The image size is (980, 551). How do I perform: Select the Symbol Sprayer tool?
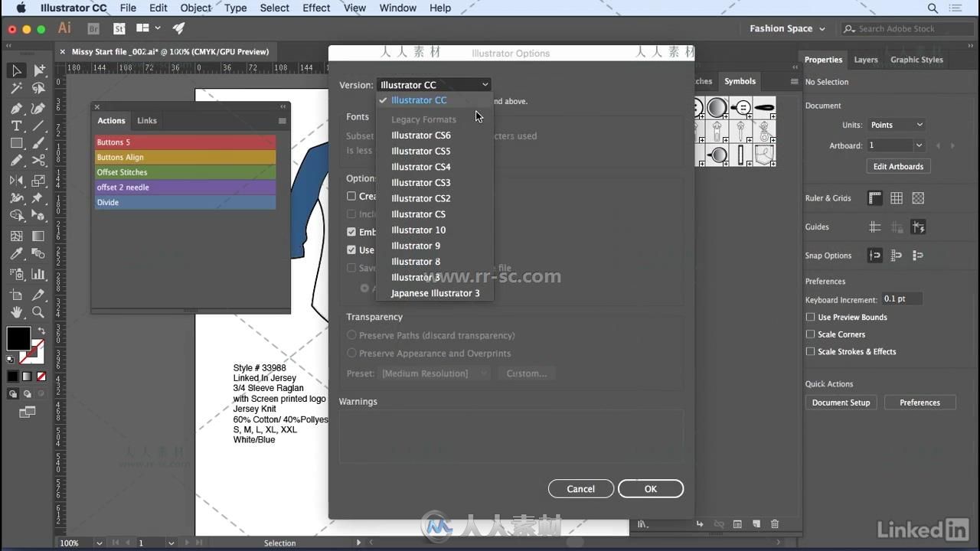(16, 274)
